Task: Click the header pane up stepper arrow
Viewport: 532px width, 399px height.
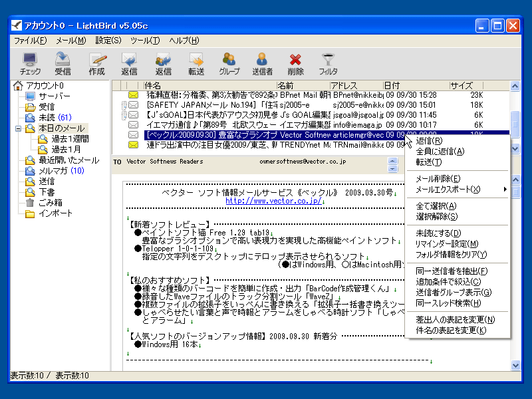Action: click(x=392, y=161)
